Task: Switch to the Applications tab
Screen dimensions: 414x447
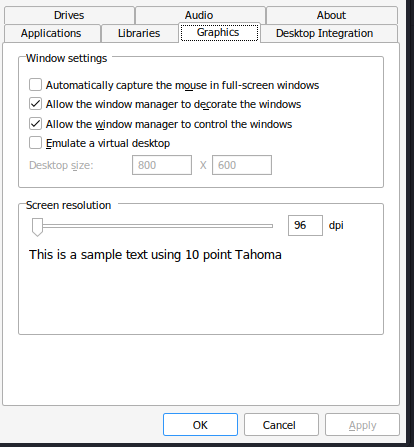Action: point(51,33)
